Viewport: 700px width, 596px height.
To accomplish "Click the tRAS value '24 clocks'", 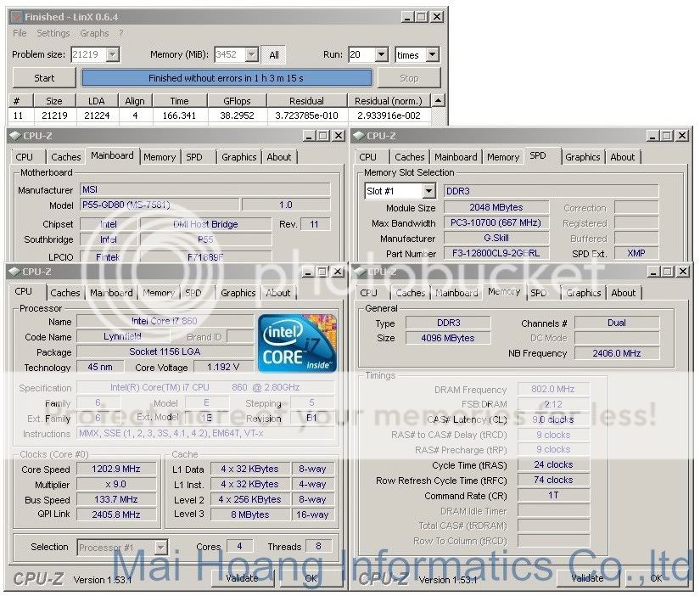I will (553, 465).
